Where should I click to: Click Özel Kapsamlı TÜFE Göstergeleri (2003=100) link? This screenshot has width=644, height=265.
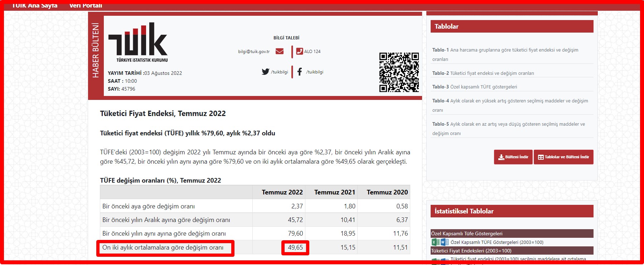point(497,242)
